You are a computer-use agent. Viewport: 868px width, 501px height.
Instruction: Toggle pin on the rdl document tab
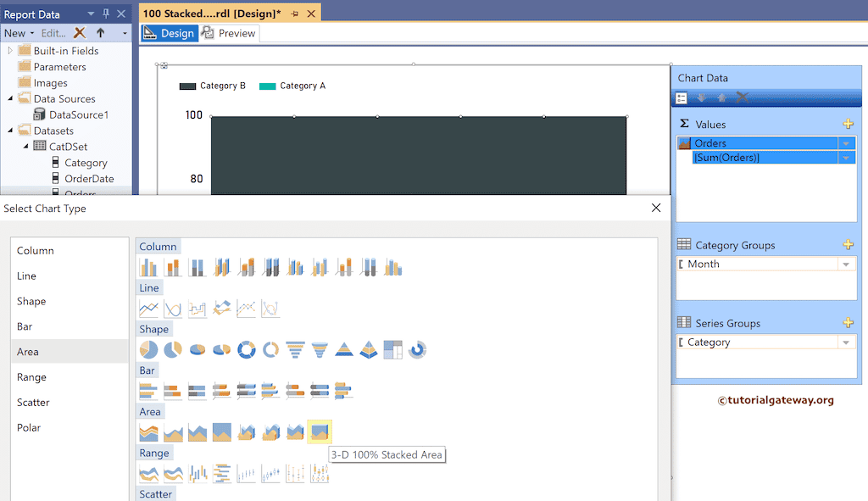pyautogui.click(x=294, y=14)
